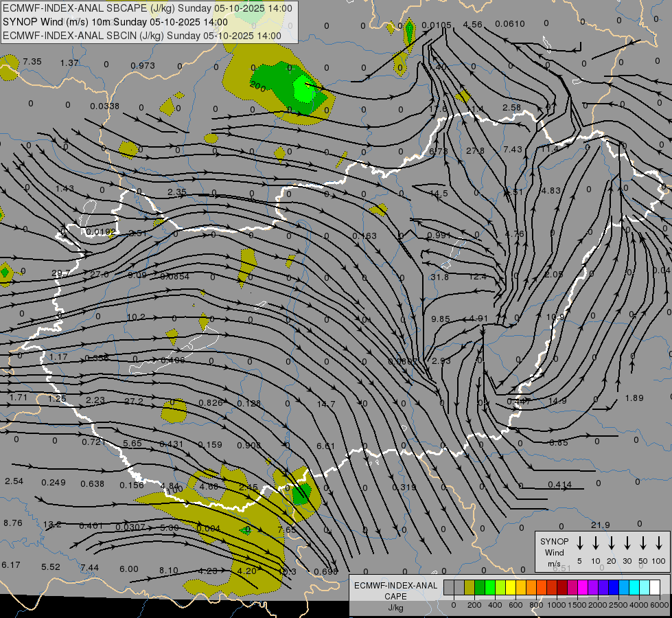Click the SBCIN title line
The height and width of the screenshot is (618, 672).
(x=142, y=35)
